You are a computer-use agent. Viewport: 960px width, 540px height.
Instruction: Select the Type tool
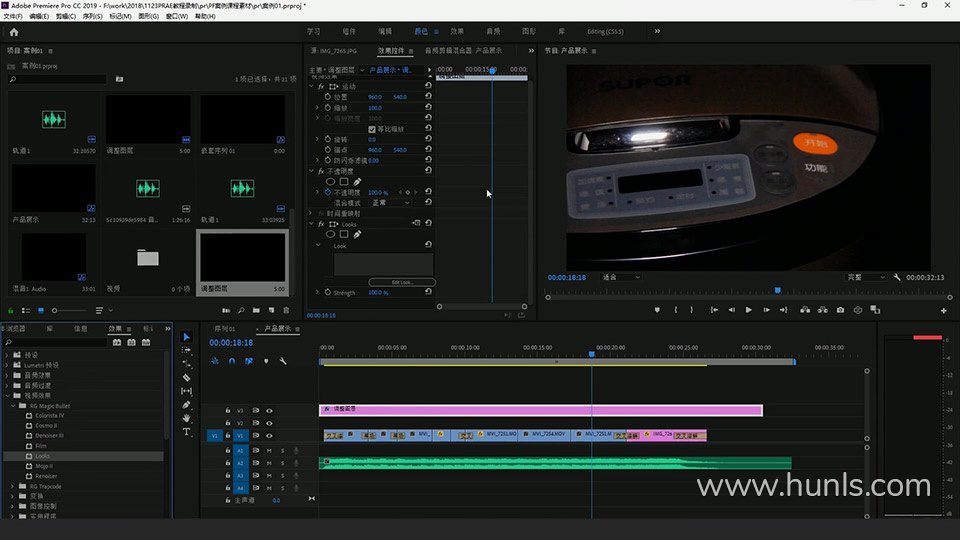[x=186, y=432]
